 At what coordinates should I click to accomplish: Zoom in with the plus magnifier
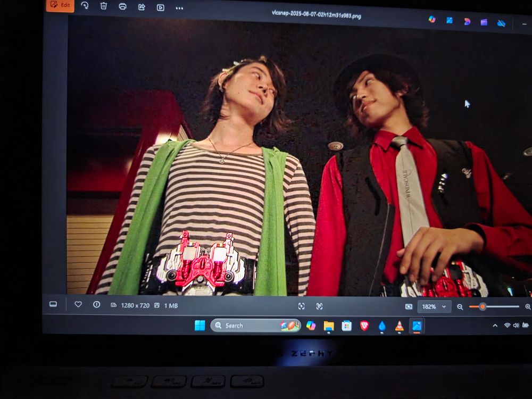(528, 307)
